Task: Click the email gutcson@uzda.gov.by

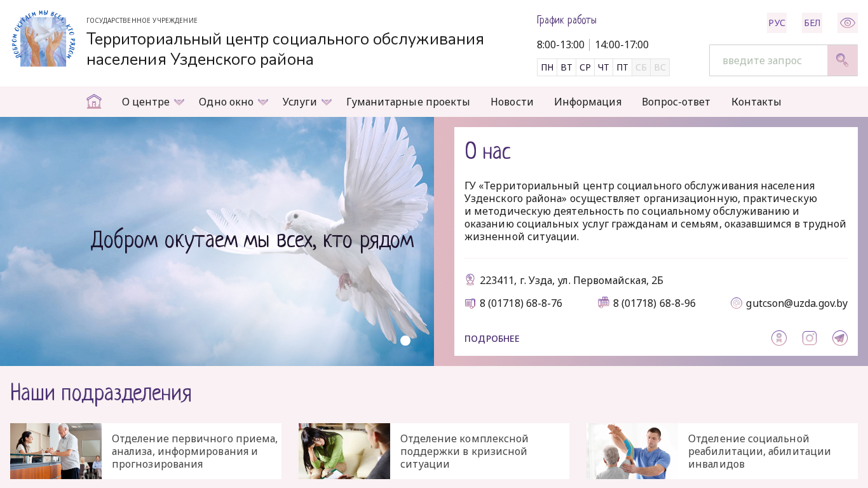Action: (797, 303)
